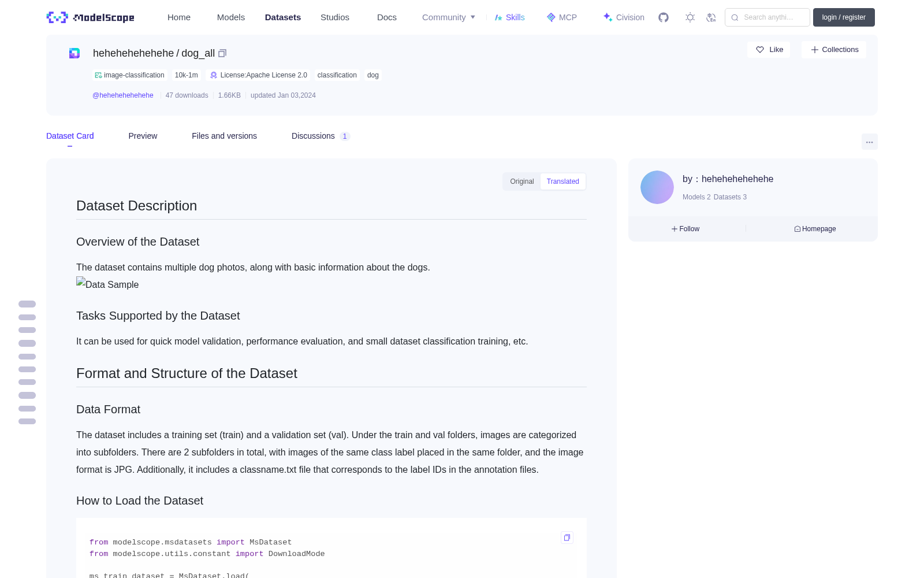The image size is (924, 578).
Task: Click the Data Format heading
Action: (108, 409)
